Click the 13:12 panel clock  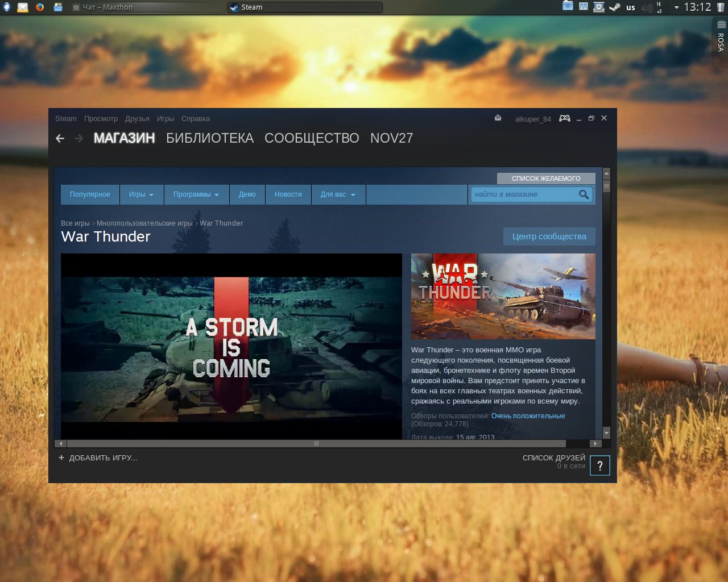pyautogui.click(x=697, y=7)
